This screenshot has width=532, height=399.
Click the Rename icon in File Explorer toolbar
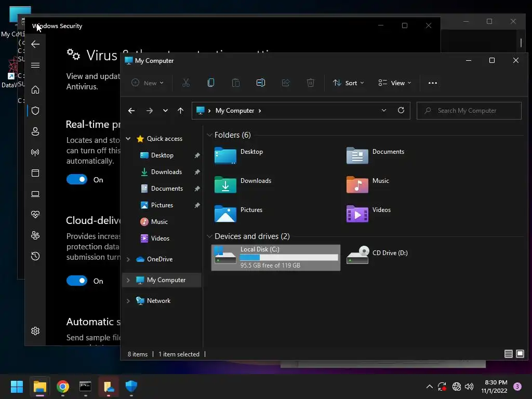(x=261, y=83)
